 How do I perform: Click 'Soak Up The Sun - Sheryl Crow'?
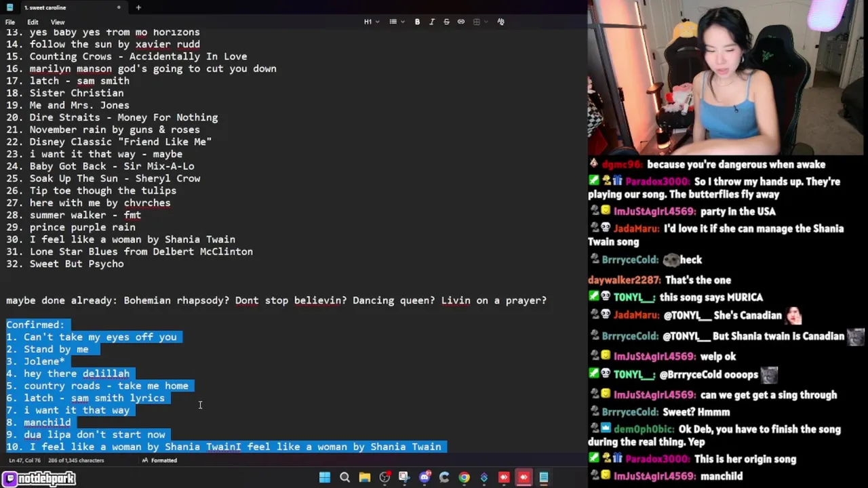115,178
